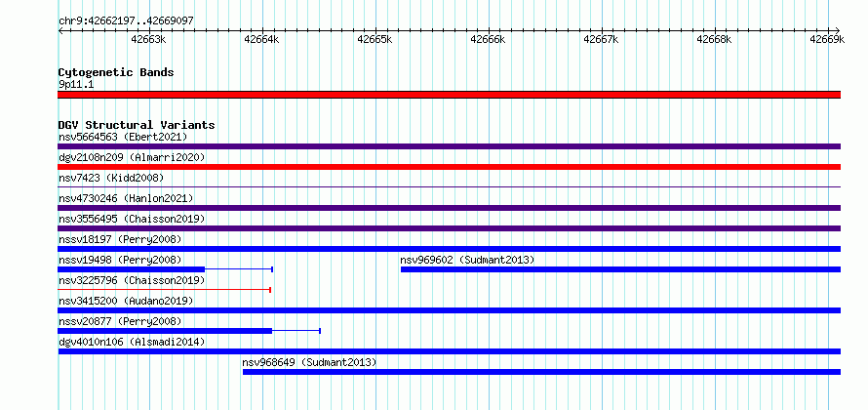Click the chr9:42662197..42669097 coordinate text
This screenshot has height=410, width=868.
[126, 20]
